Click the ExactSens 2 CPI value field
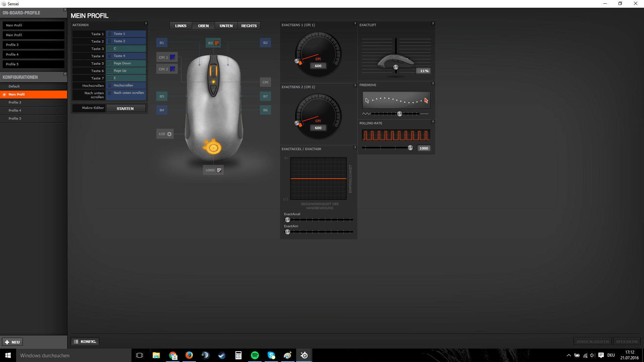Viewport: 644px width, 362px height. coord(318,128)
